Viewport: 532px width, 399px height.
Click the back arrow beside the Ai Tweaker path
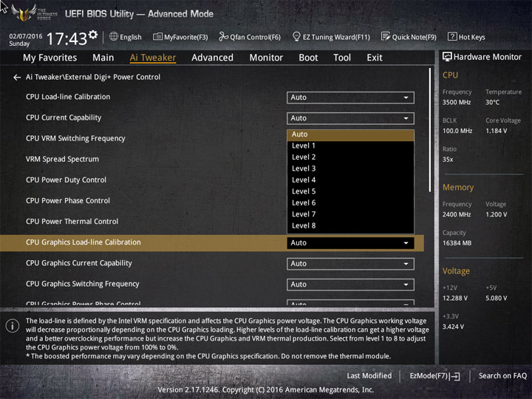tap(17, 78)
